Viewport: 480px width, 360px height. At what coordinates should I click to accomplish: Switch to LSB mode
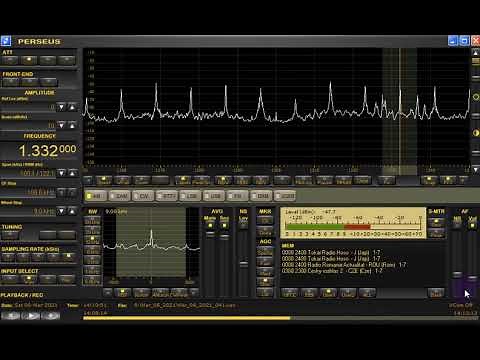(191, 196)
